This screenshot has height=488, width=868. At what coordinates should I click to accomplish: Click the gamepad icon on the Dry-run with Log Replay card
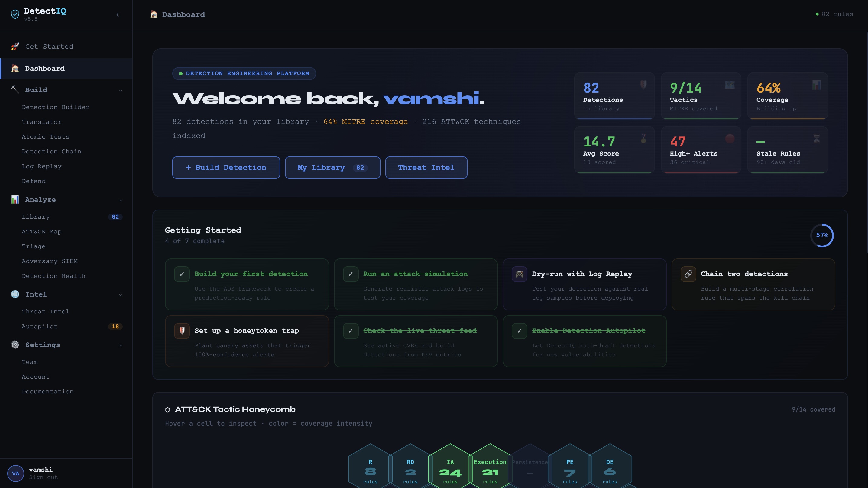coord(519,274)
